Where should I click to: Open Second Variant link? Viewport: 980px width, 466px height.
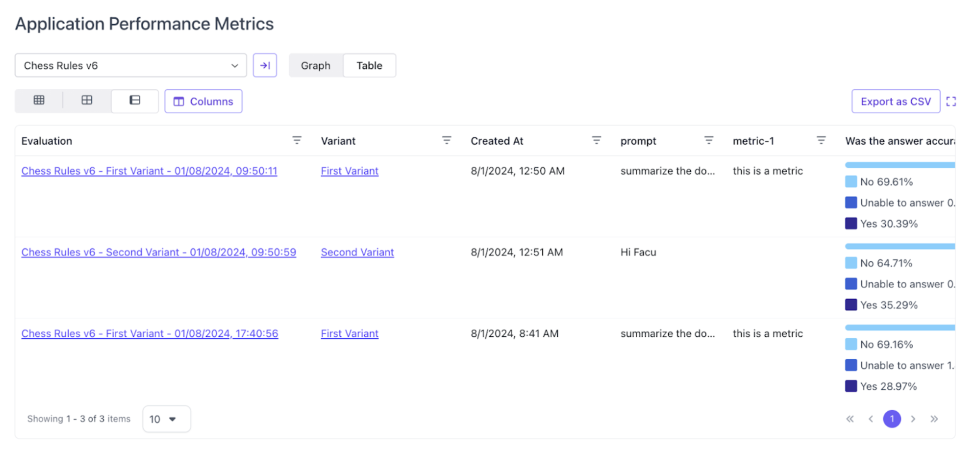tap(357, 252)
